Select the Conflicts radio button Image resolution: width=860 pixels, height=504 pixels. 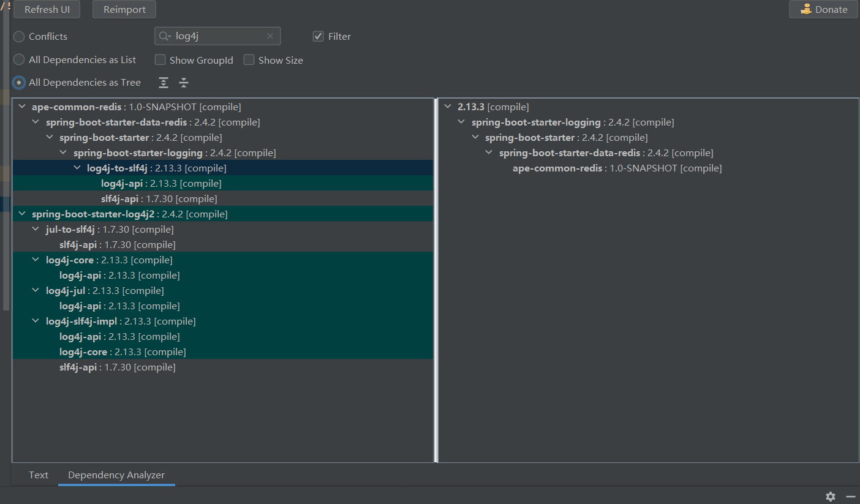pyautogui.click(x=20, y=37)
